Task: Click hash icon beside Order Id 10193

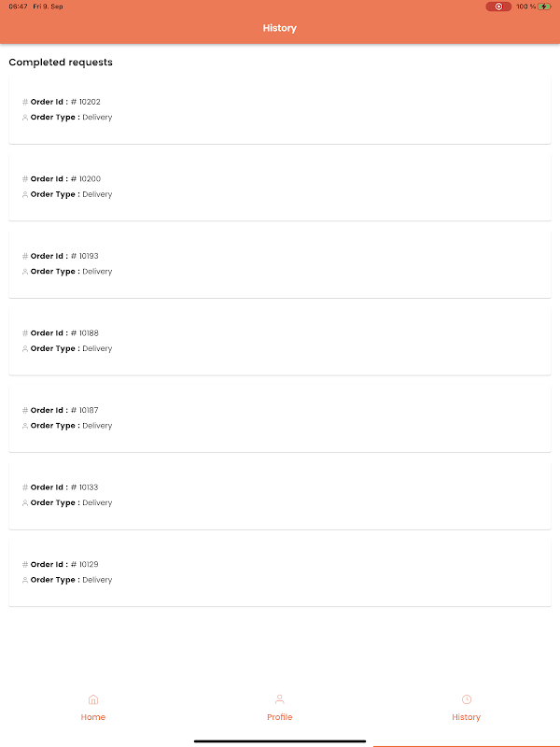Action: tap(25, 256)
